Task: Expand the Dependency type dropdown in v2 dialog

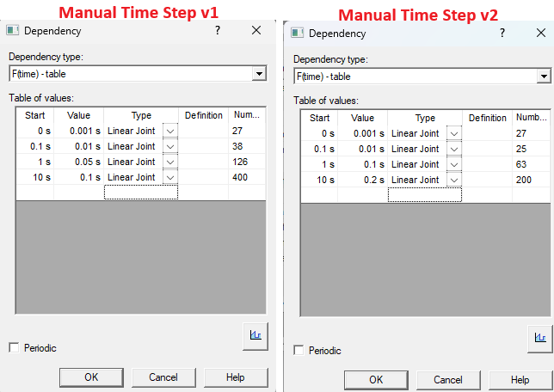Action: pos(543,77)
